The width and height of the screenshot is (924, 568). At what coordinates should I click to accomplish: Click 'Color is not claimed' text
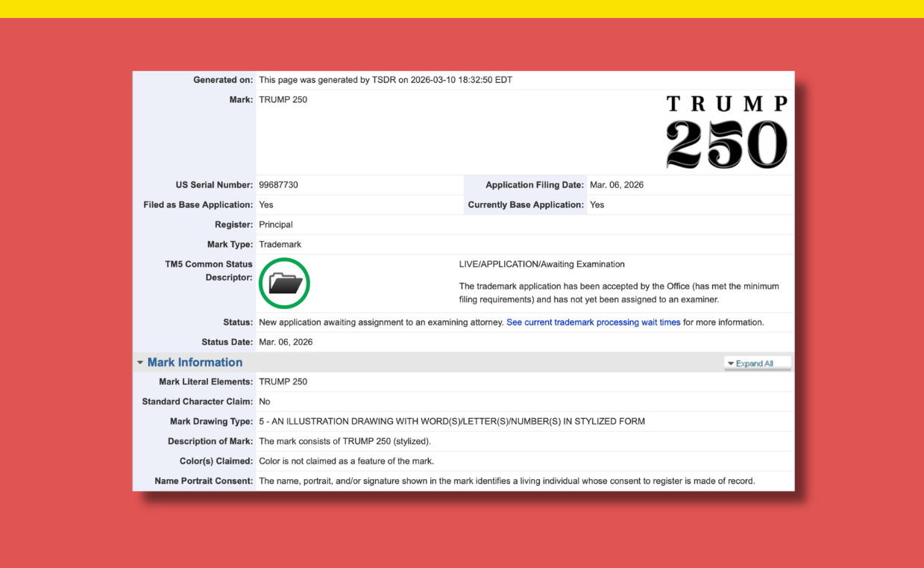[346, 461]
